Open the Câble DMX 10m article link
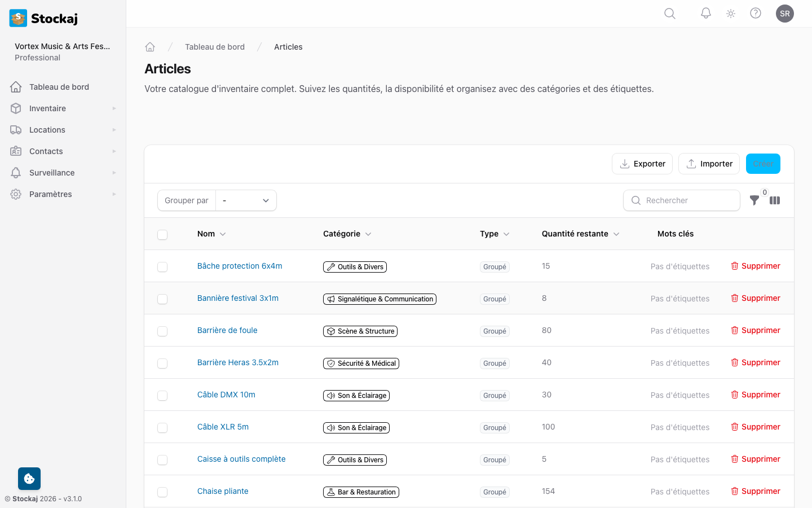The width and height of the screenshot is (812, 508). 226,395
